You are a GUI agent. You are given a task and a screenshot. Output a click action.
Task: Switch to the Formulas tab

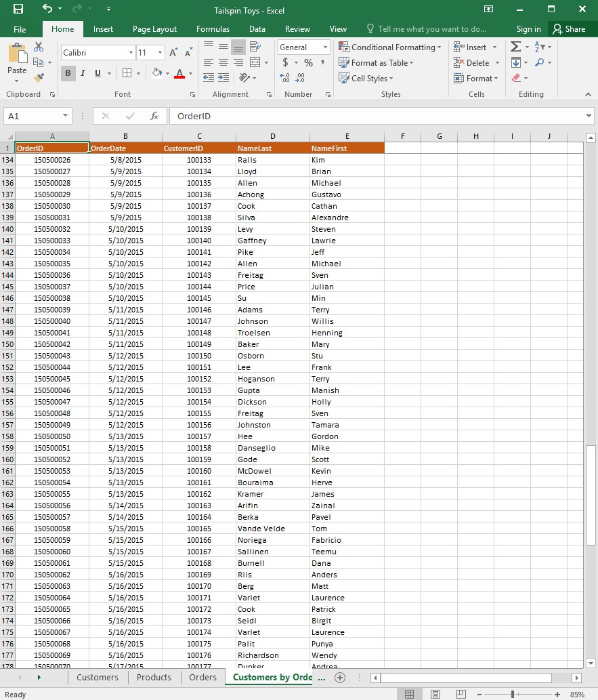[213, 29]
